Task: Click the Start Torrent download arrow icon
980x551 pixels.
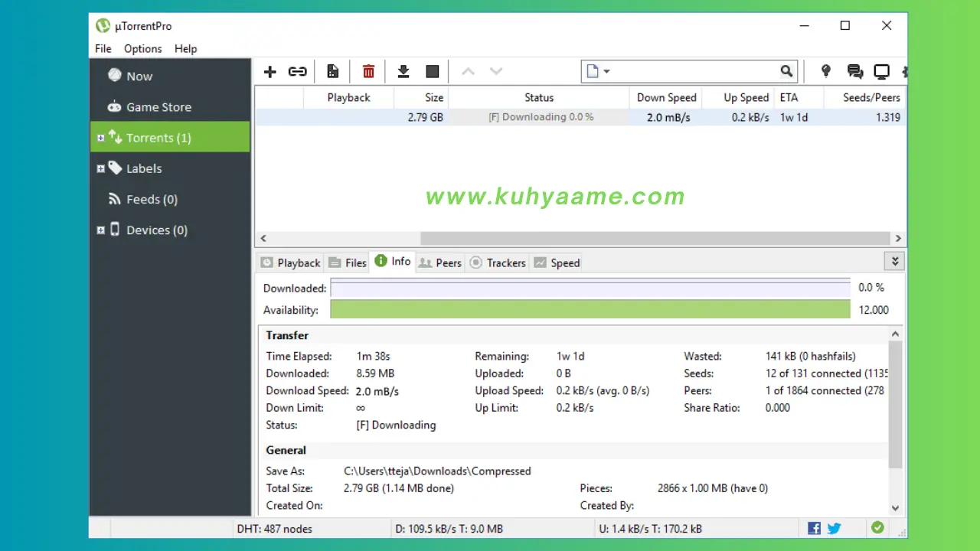Action: (403, 71)
